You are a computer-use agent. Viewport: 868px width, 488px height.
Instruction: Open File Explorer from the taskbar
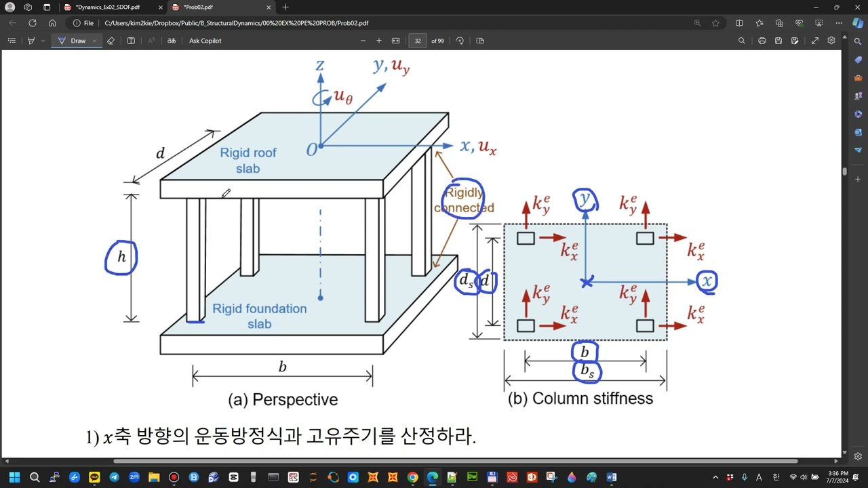point(154,477)
